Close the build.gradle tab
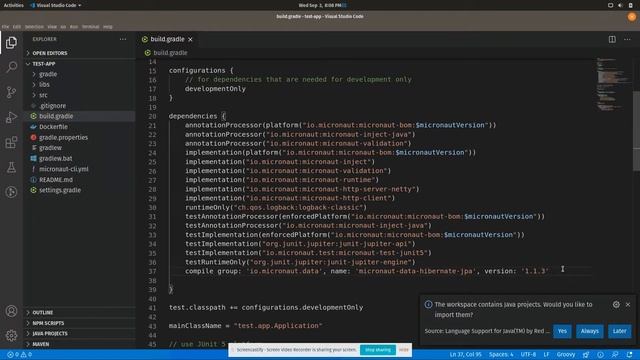 190,39
